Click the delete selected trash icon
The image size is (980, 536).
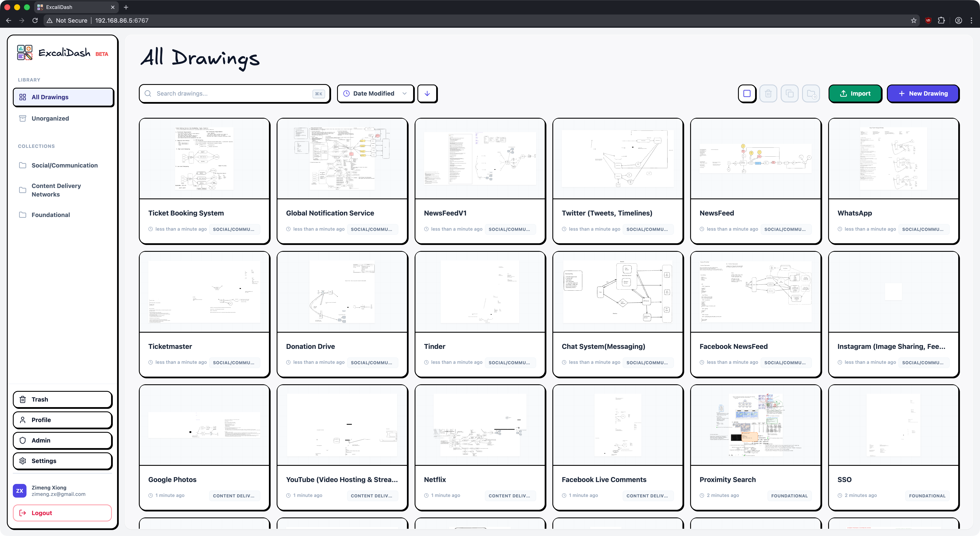768,93
